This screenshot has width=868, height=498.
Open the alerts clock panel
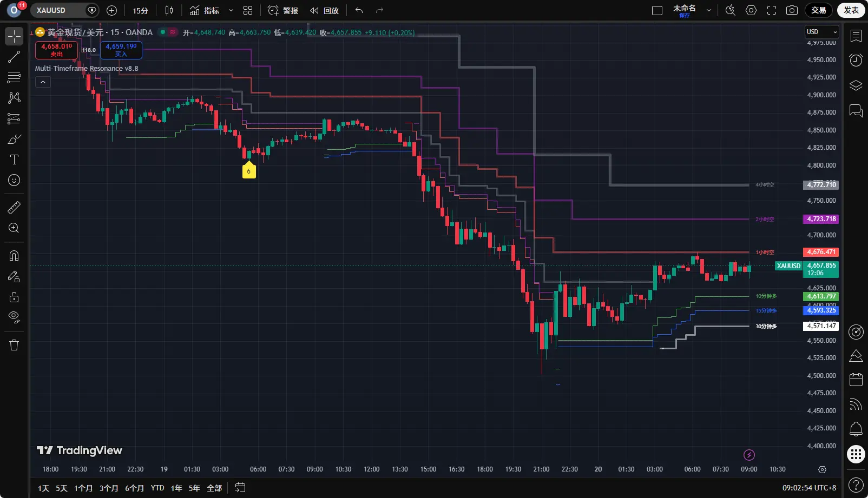pyautogui.click(x=856, y=60)
